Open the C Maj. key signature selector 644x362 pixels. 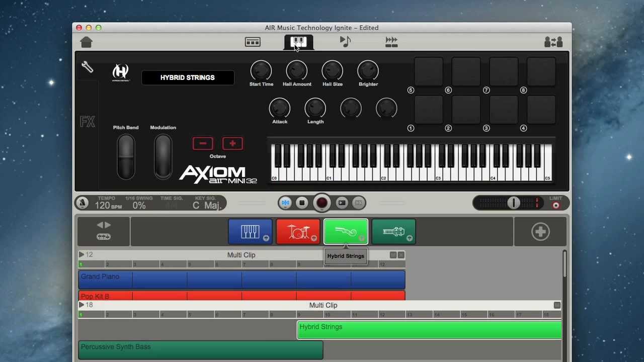click(x=207, y=205)
